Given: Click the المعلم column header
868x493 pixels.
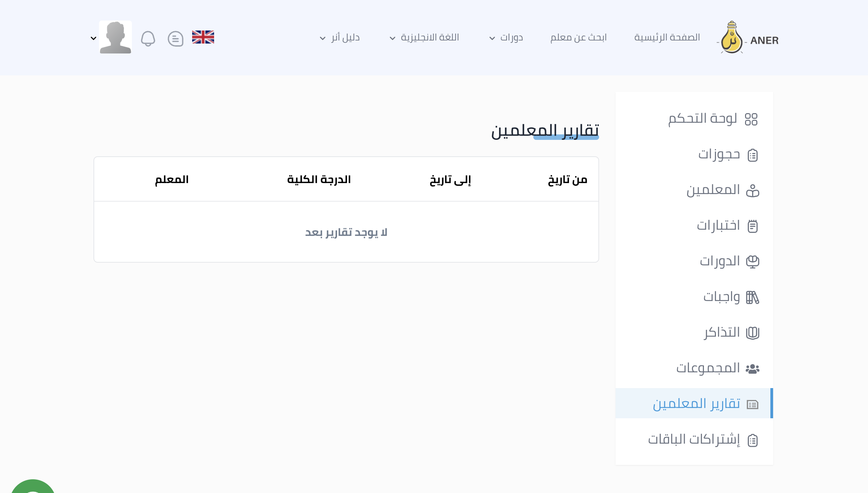Looking at the screenshot, I should [x=172, y=179].
